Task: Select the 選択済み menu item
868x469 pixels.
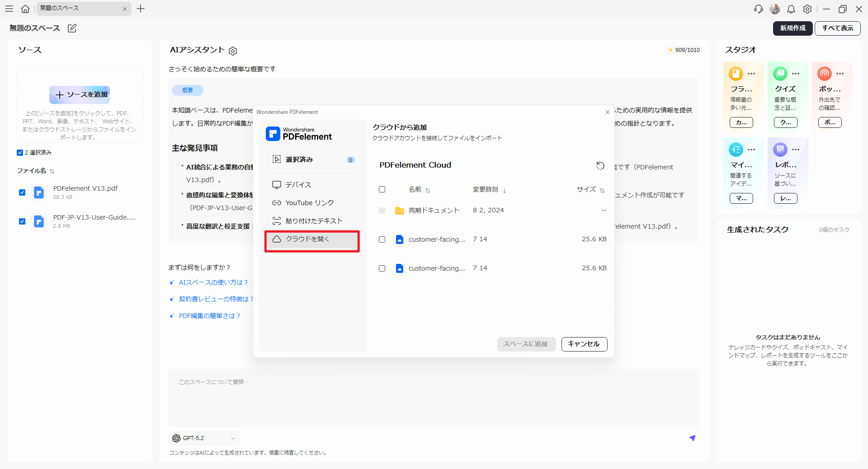Action: [313, 159]
